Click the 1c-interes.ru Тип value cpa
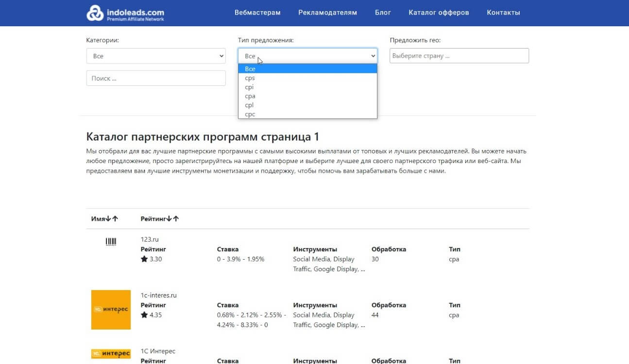 (x=454, y=315)
